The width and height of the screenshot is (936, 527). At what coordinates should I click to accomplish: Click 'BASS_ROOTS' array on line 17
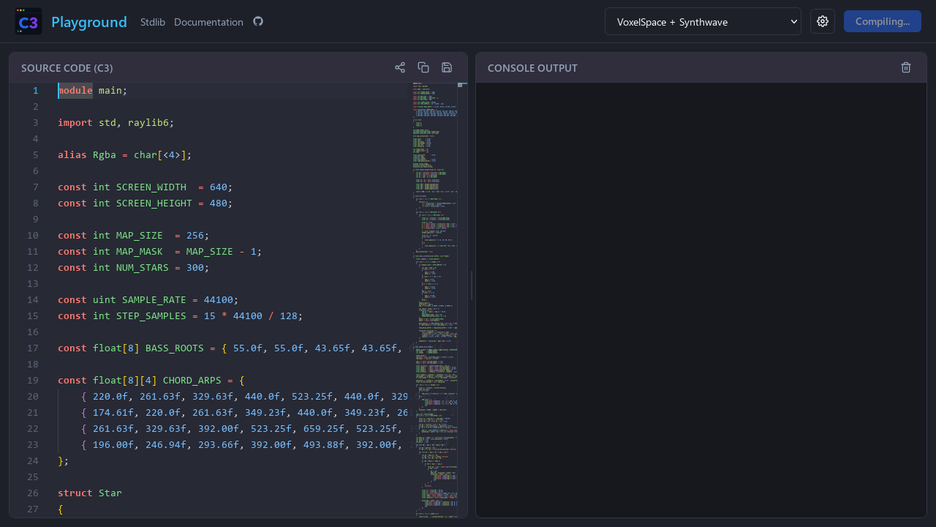[x=174, y=349]
